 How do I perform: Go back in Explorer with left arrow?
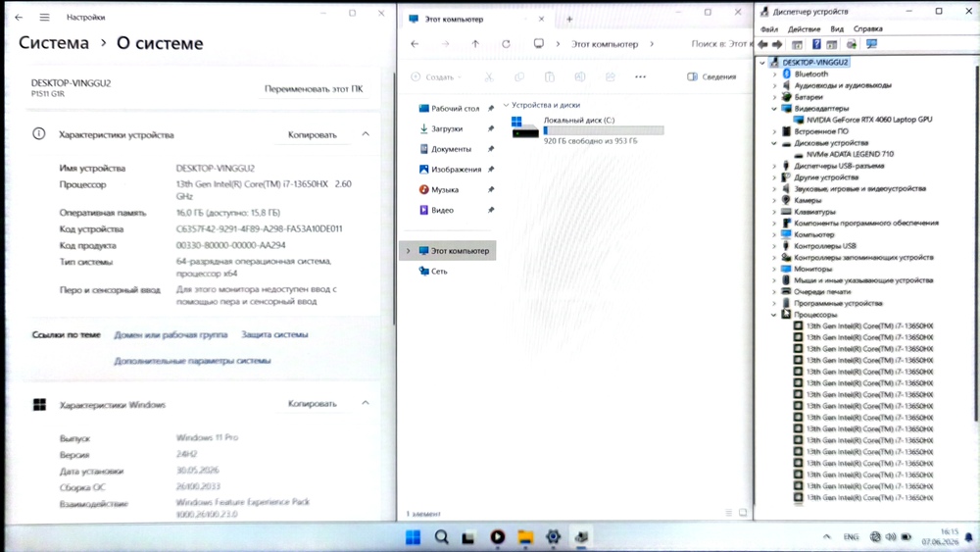415,44
